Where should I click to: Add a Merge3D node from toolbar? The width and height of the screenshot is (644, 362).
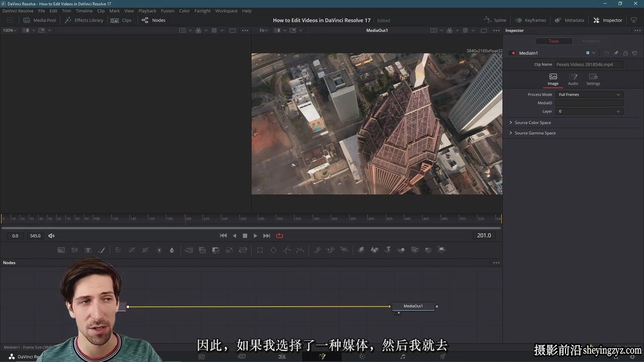click(401, 250)
